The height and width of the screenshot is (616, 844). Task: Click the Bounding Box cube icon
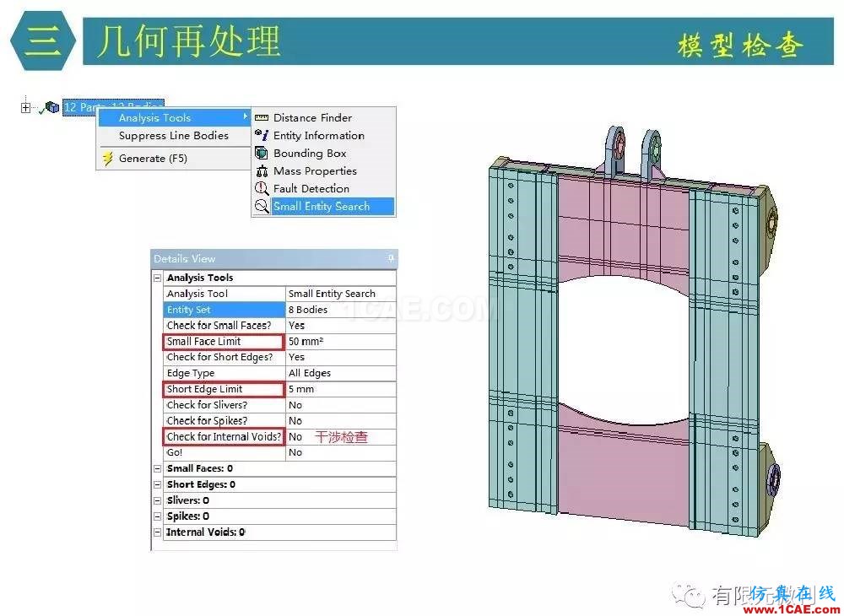tap(262, 154)
